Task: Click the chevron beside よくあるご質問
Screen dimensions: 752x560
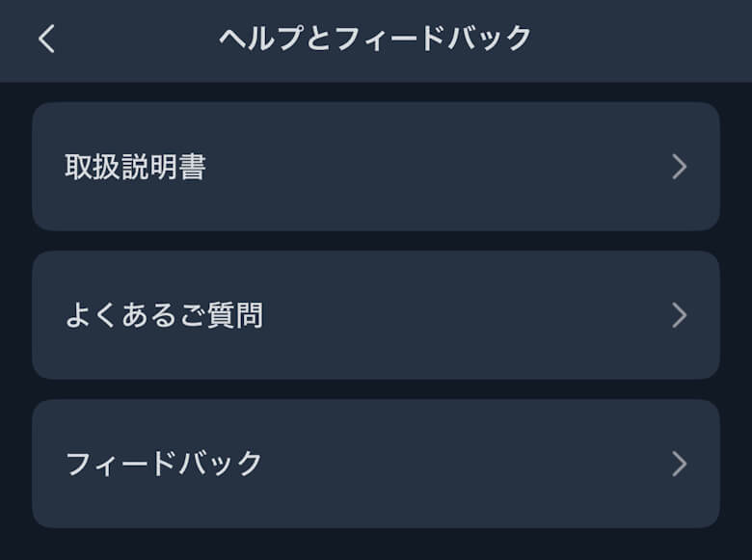Action: (x=680, y=315)
